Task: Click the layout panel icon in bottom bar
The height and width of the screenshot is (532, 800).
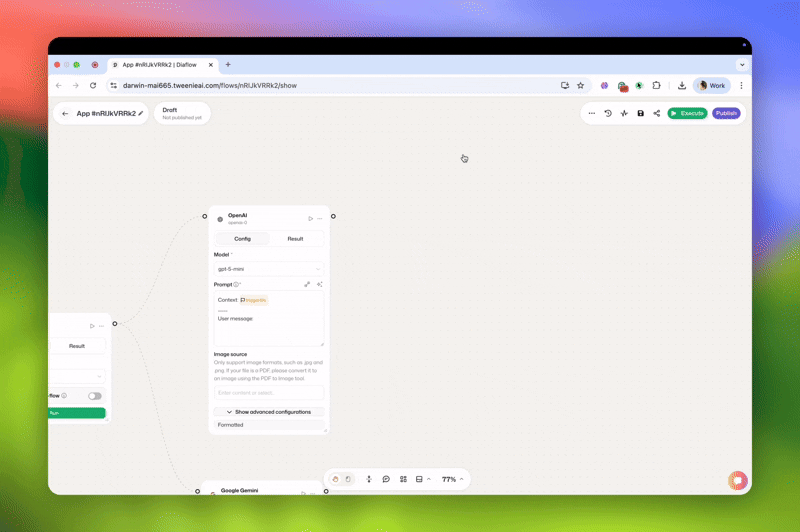Action: pyautogui.click(x=419, y=479)
